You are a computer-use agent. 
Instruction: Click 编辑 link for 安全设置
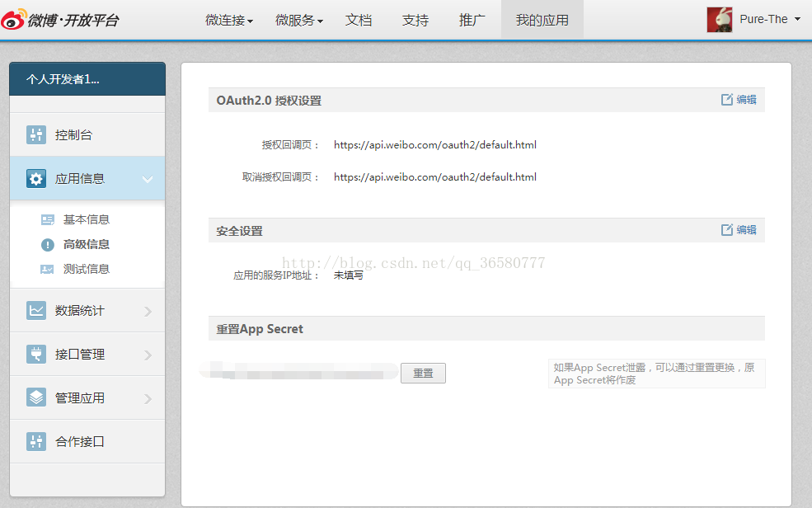[746, 229]
